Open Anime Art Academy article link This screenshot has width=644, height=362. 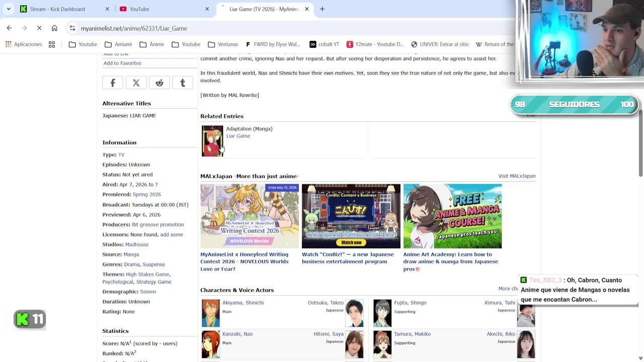pyautogui.click(x=451, y=261)
